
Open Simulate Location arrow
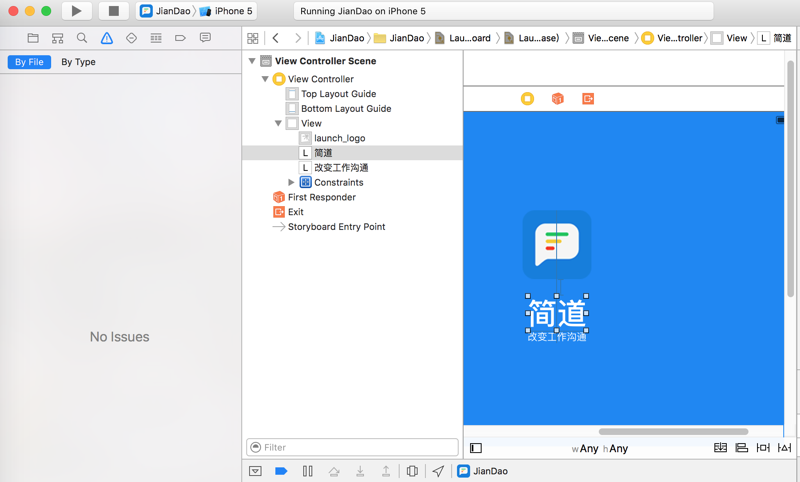pos(438,471)
